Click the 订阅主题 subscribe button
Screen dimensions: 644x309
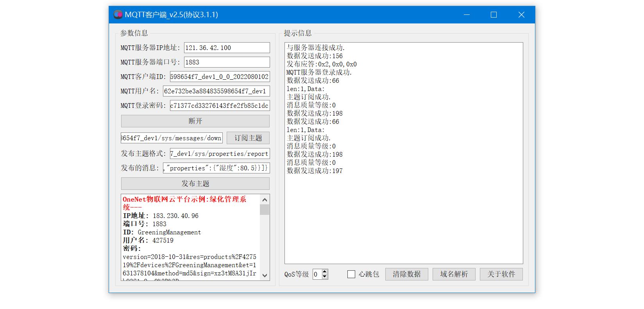click(248, 138)
